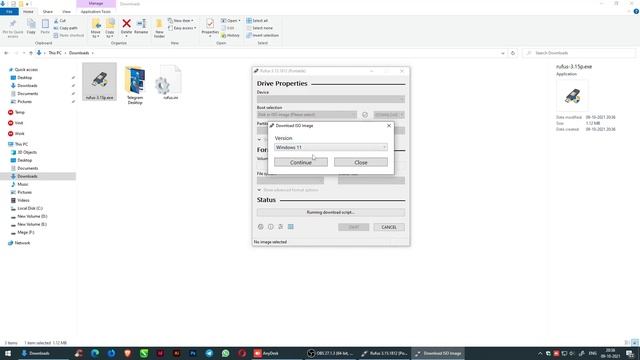The image size is (640, 360).
Task: Open the Easy access dropdown
Action: (x=182, y=28)
